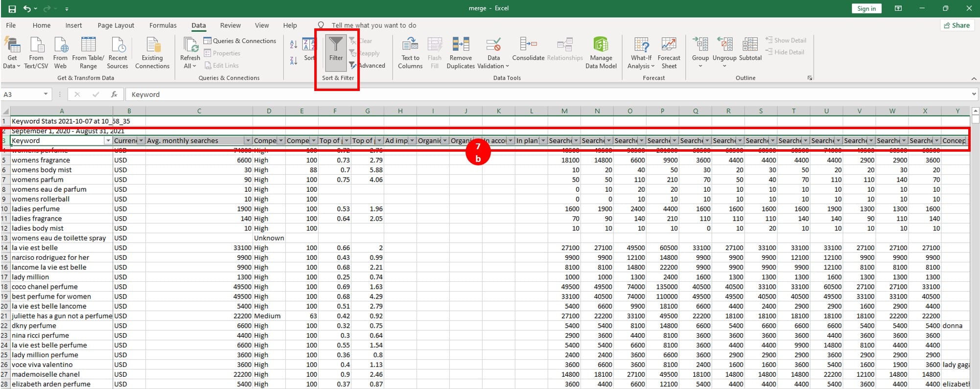Screen dimensions: 980x389
Task: Click 'Medium' competition cell
Action: click(269, 316)
